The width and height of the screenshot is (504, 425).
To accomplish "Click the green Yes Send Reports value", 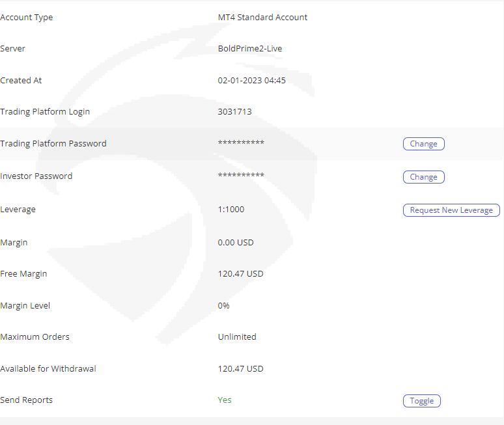I will 225,400.
